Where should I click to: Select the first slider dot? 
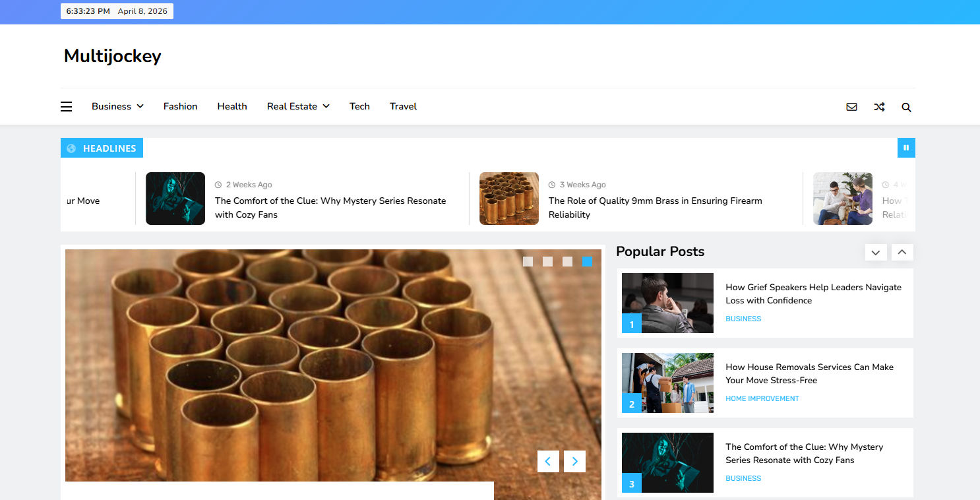[x=528, y=262]
